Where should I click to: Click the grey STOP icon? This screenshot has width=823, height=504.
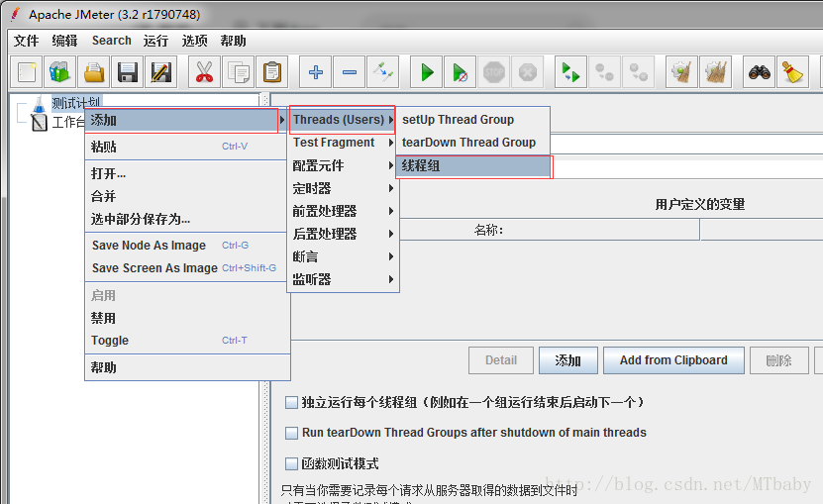[x=494, y=72]
